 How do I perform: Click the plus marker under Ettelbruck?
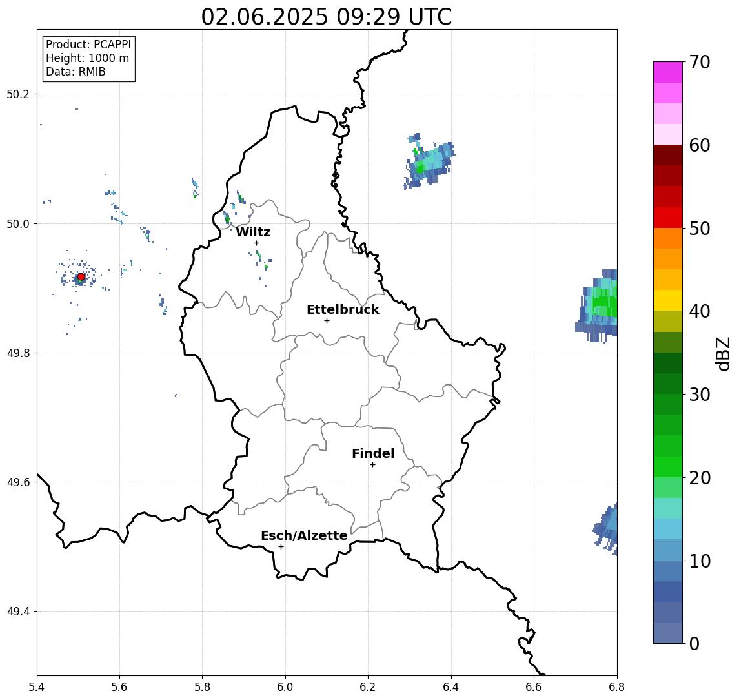coord(327,321)
